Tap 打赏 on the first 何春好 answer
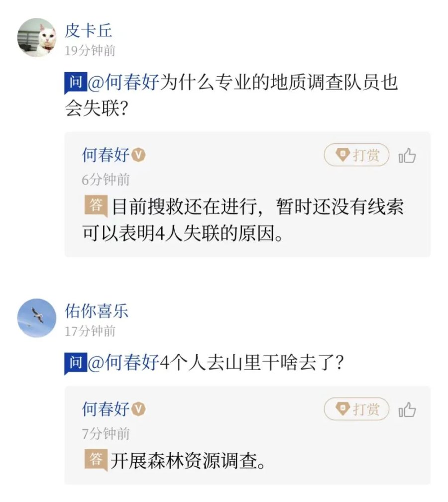Screen dimensions: 448x502 (x=356, y=156)
